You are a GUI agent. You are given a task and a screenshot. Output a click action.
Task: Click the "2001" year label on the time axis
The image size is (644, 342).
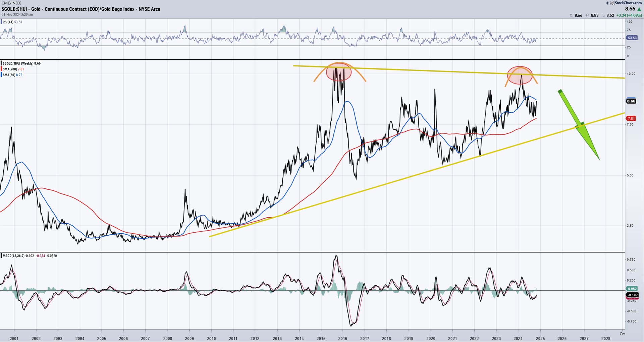tap(14, 339)
